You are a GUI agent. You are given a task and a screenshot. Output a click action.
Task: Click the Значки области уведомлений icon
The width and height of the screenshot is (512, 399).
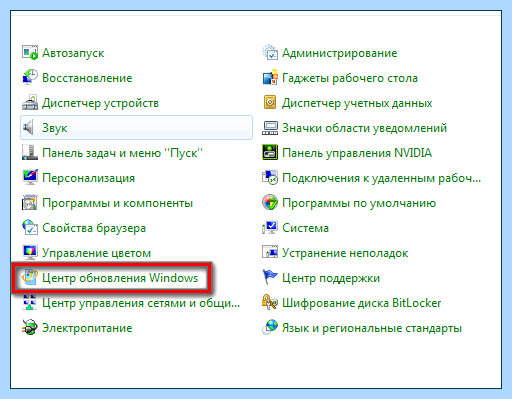tap(270, 128)
